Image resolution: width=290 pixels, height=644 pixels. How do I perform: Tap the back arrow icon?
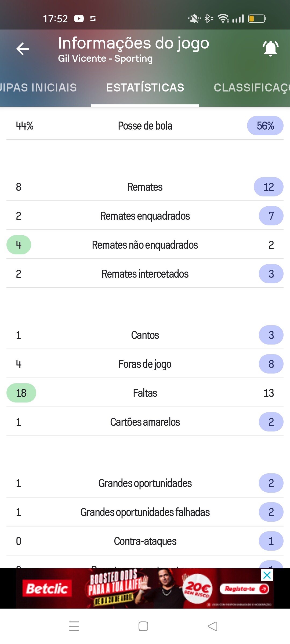coord(23,49)
